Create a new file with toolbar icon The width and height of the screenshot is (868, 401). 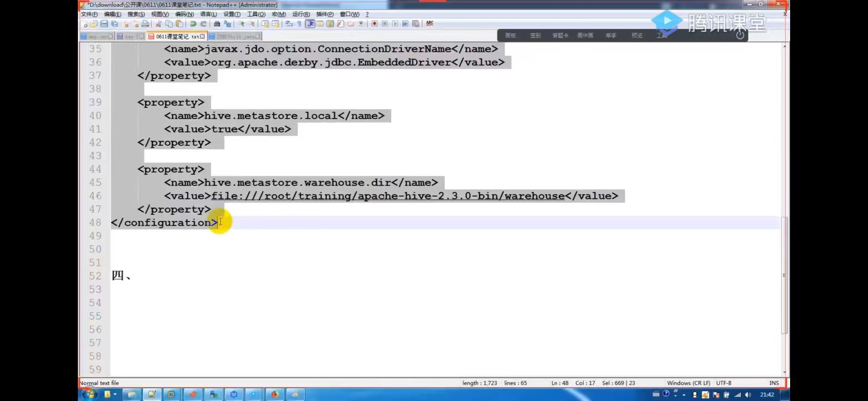pos(85,24)
